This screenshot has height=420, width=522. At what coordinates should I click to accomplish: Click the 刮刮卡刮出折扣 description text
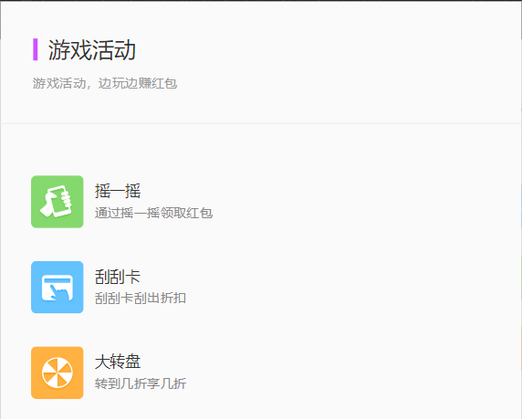[141, 298]
